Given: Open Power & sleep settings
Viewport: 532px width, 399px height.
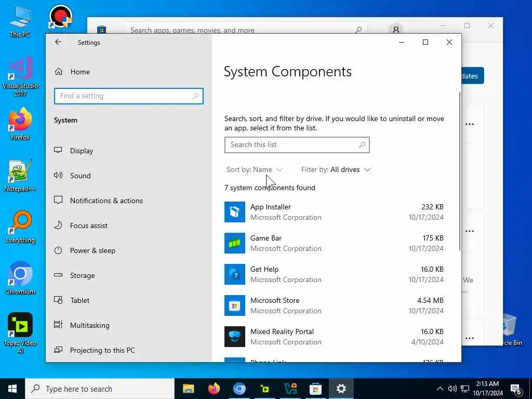Looking at the screenshot, I should coord(92,251).
